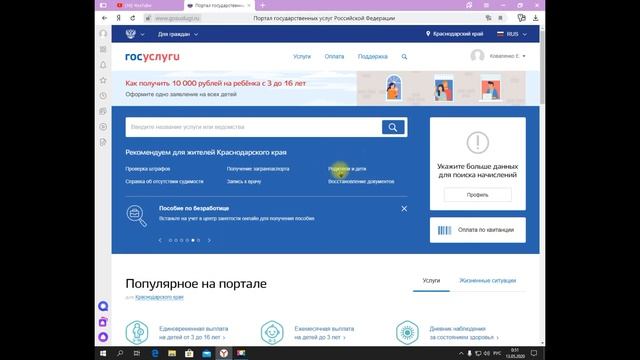Image resolution: width=640 pixels, height=360 pixels.
Task: Click the Alice assistant icon in sidebar
Action: (x=103, y=337)
